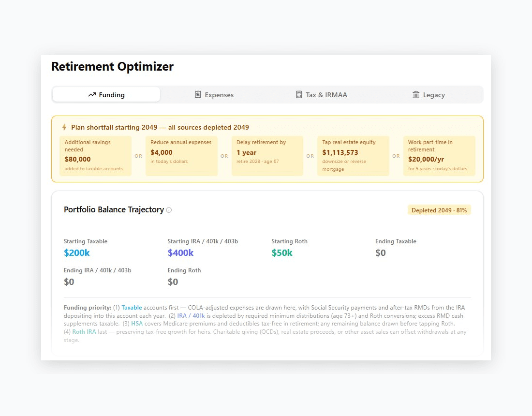532x416 pixels.
Task: Click the Depleted 2049 · 81% badge
Action: point(439,209)
